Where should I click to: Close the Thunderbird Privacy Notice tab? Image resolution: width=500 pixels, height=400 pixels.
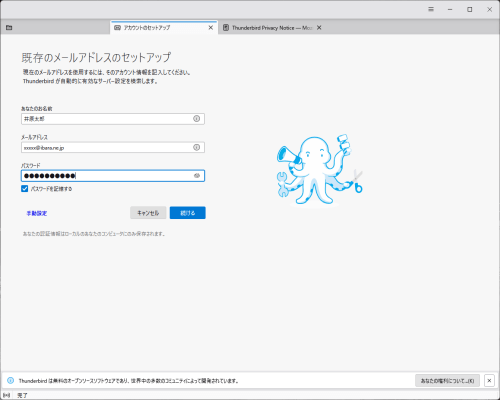point(319,28)
